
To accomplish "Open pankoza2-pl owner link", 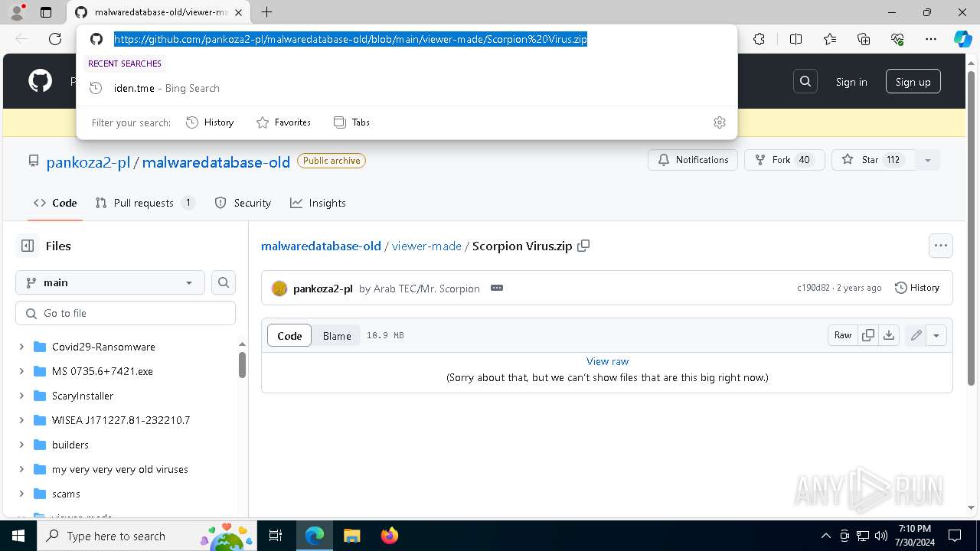I will pos(88,162).
